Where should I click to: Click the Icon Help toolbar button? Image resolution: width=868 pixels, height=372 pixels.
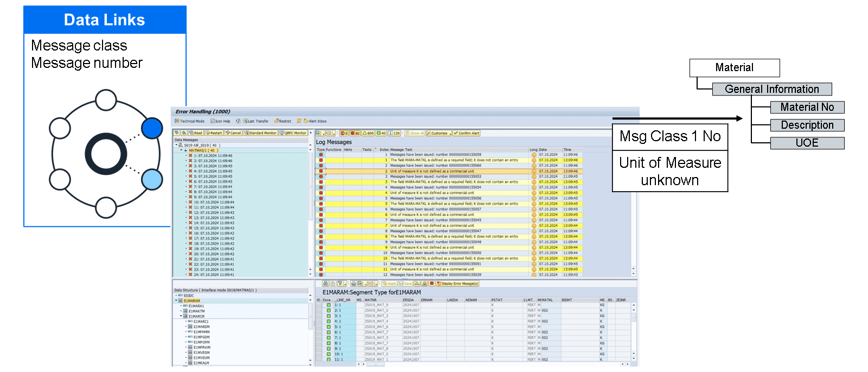(x=220, y=121)
